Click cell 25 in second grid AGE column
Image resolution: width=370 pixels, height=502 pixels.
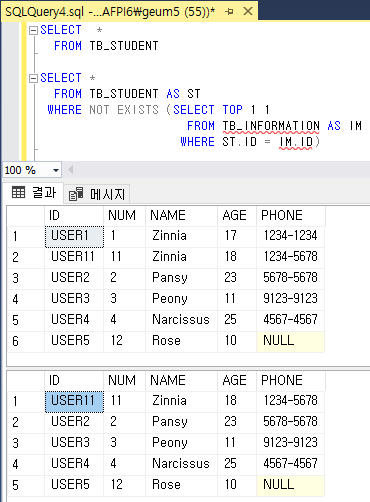click(237, 464)
